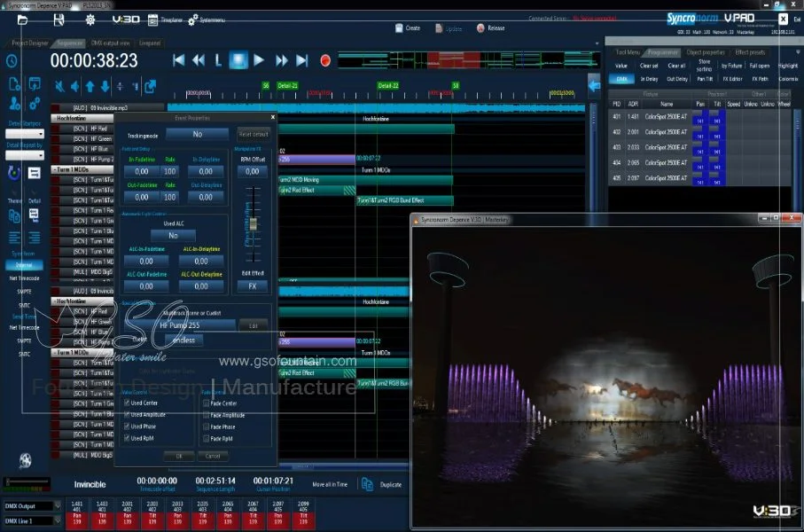
Task: Click the Reset default button
Action: pos(254,135)
